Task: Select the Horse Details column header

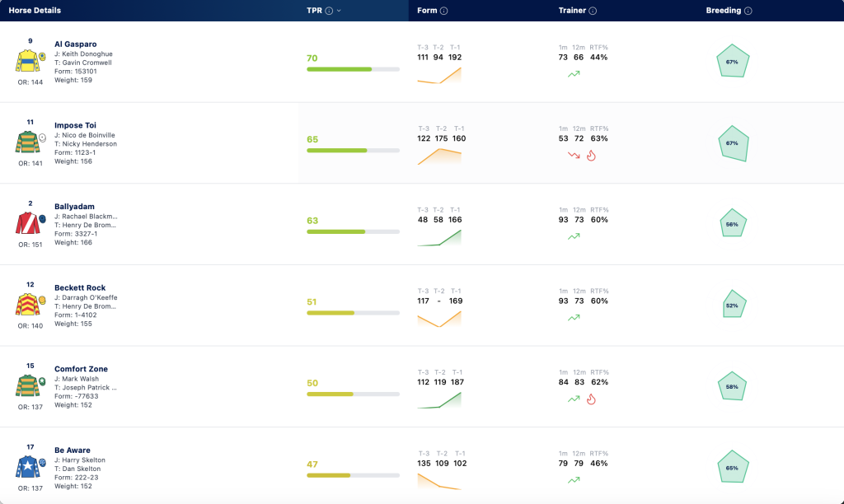Action: [35, 11]
